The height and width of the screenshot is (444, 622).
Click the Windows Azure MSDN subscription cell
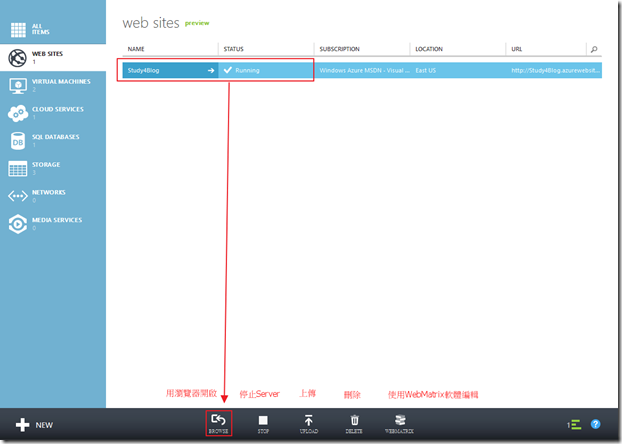coord(364,71)
